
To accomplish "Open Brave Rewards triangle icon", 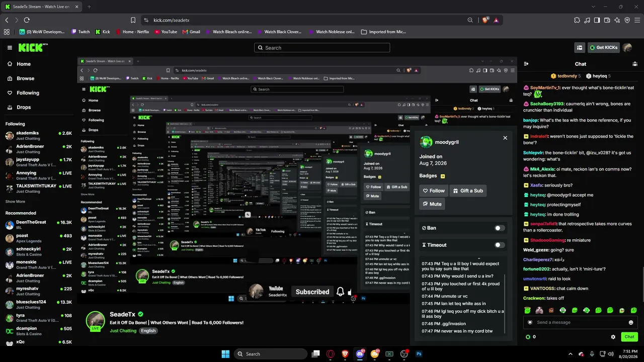I will click(496, 20).
